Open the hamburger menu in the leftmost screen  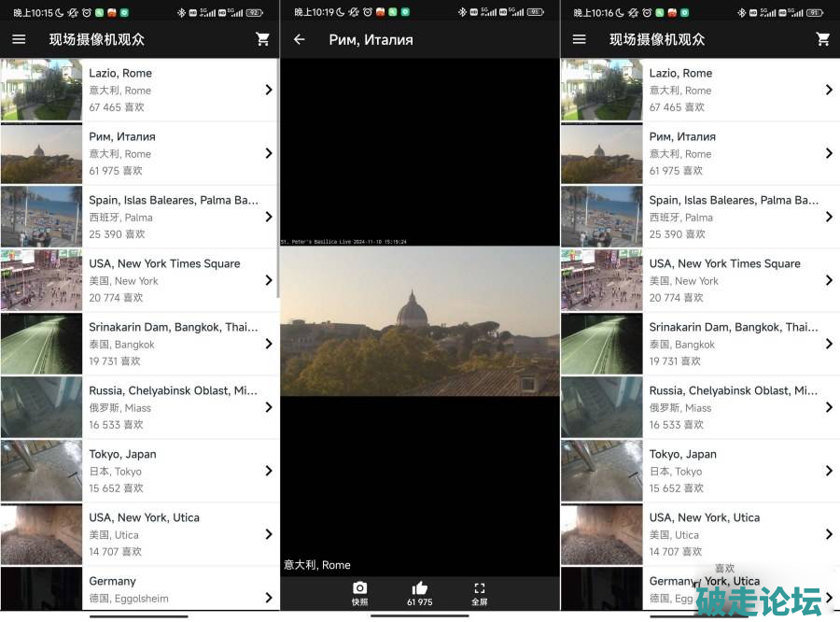pos(19,39)
